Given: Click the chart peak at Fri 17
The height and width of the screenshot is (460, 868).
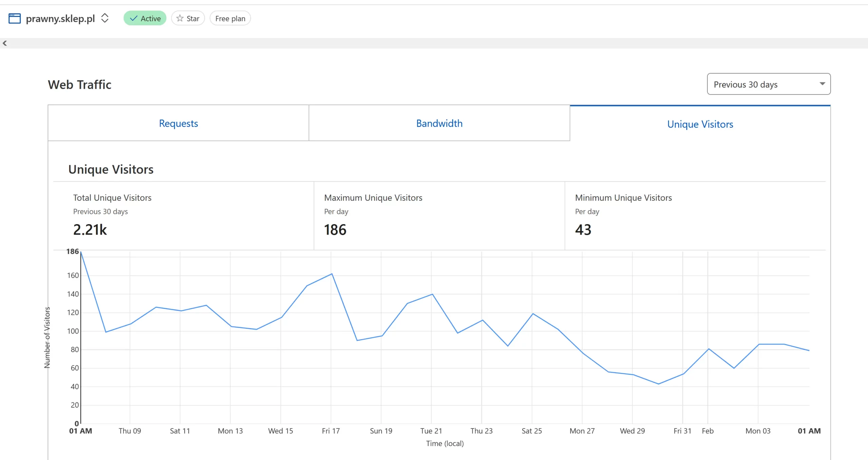Looking at the screenshot, I should point(332,274).
